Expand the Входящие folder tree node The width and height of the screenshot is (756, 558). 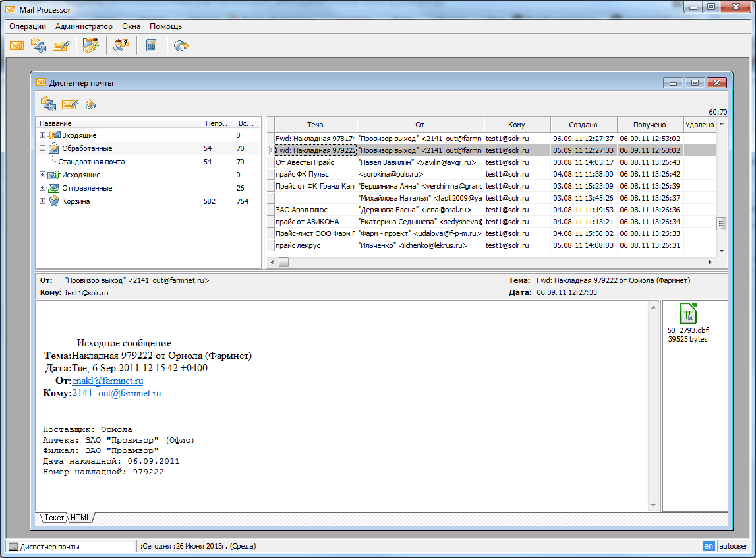pyautogui.click(x=42, y=135)
